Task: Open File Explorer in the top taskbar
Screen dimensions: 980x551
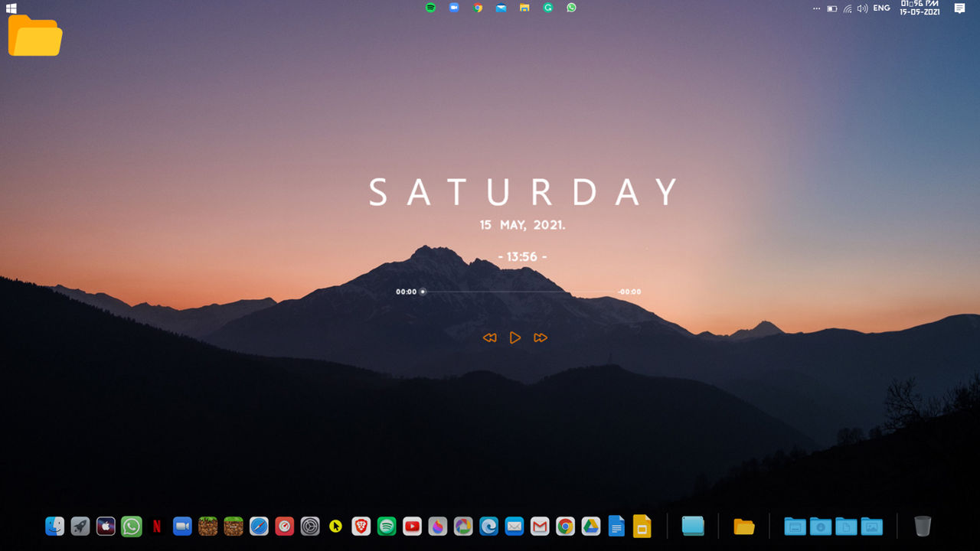Action: click(524, 8)
